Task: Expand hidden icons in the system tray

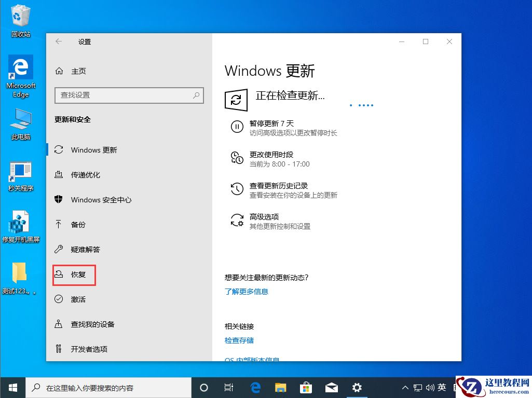Action: point(405,387)
